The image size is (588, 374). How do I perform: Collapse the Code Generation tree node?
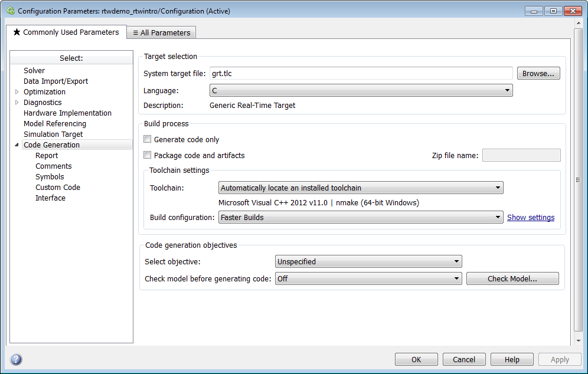point(17,145)
